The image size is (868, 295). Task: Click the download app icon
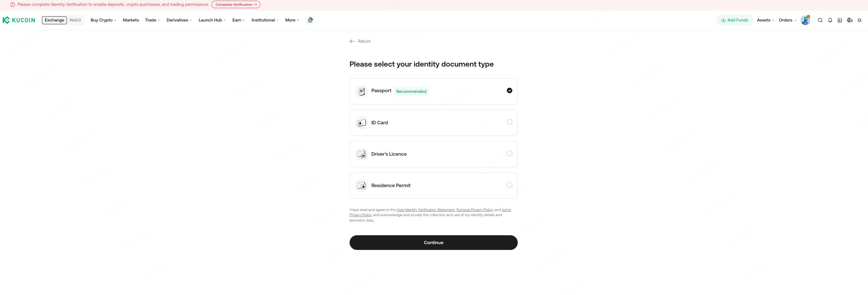(840, 20)
